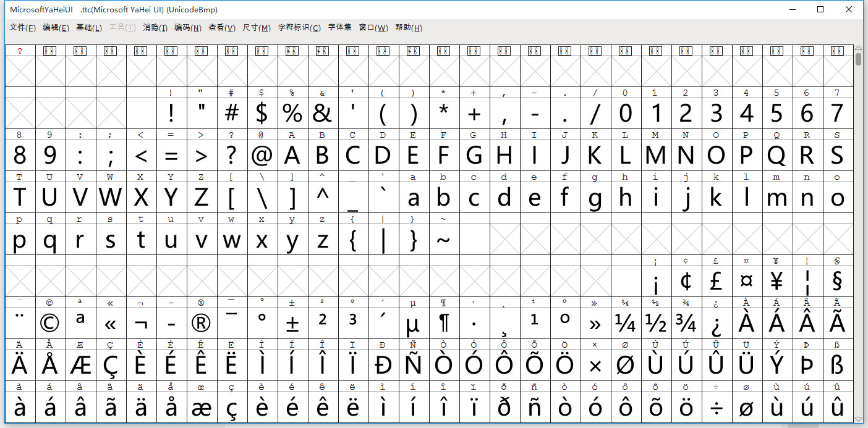Open the 窗口(W) menu
The image size is (868, 428).
(372, 28)
